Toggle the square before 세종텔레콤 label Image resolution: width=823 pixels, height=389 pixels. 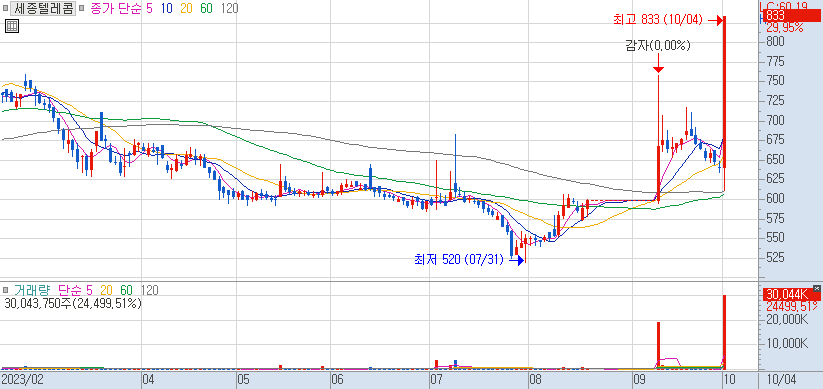click(5, 9)
